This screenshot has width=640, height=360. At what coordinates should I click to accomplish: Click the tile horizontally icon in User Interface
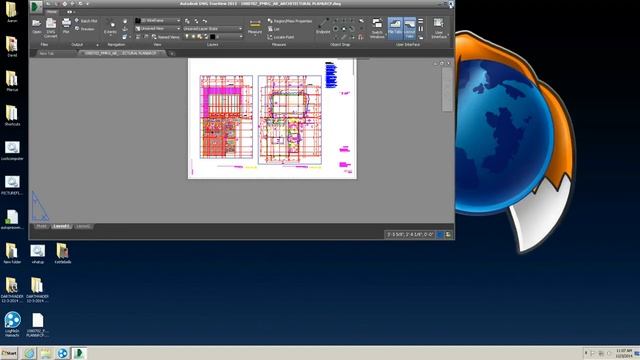pyautogui.click(x=421, y=21)
